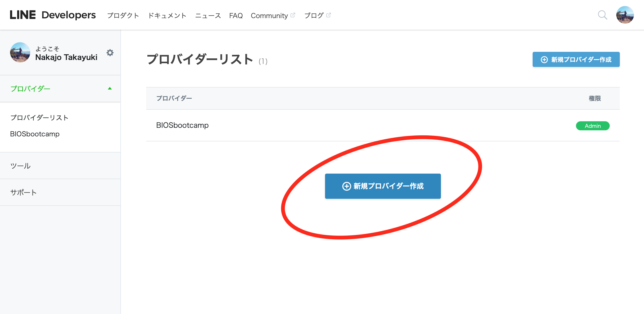The image size is (644, 314).
Task: Click the 権限 column header
Action: [x=595, y=98]
